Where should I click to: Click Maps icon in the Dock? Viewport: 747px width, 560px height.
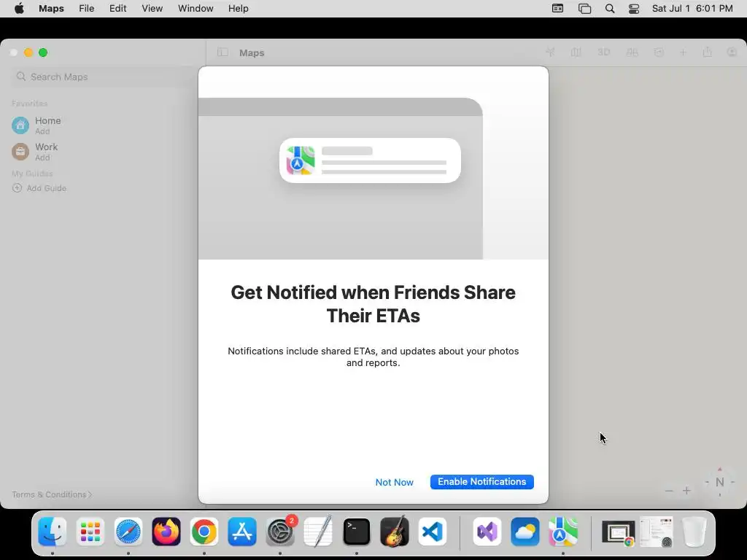(x=563, y=532)
